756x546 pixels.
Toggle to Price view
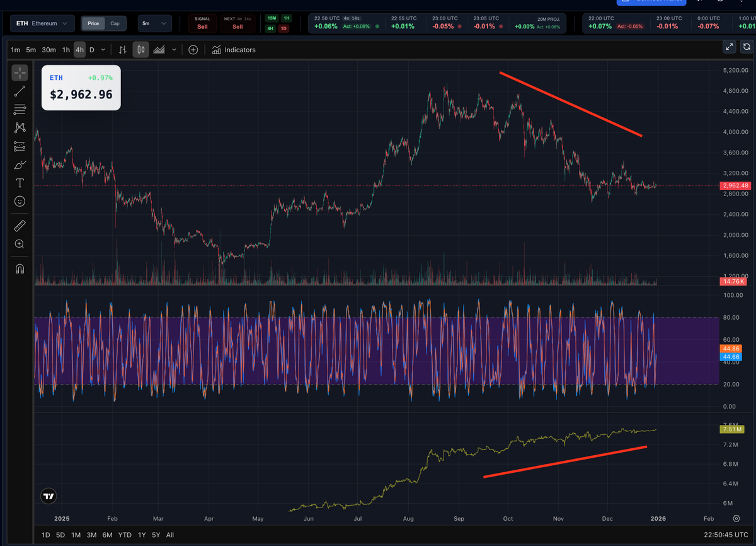point(93,23)
